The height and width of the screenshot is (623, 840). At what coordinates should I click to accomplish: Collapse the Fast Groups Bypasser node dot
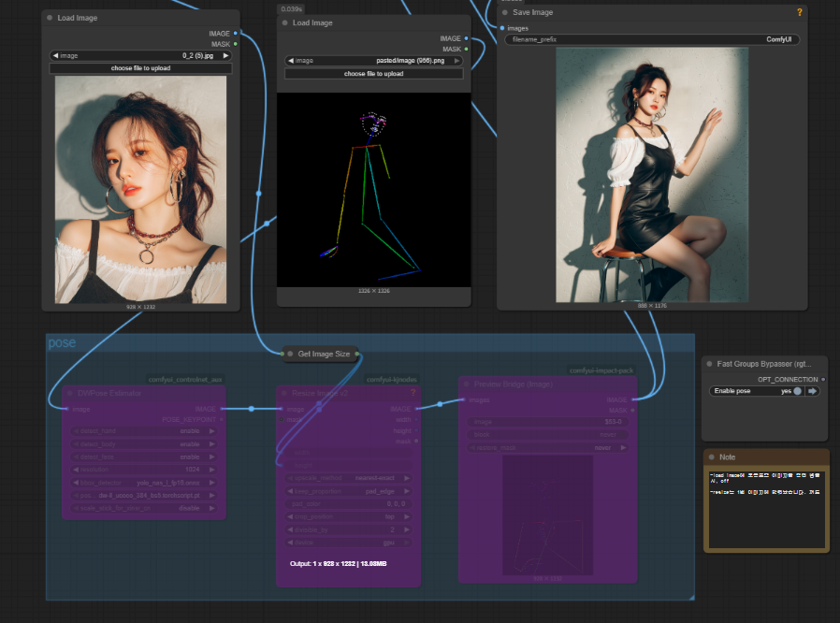click(x=709, y=363)
